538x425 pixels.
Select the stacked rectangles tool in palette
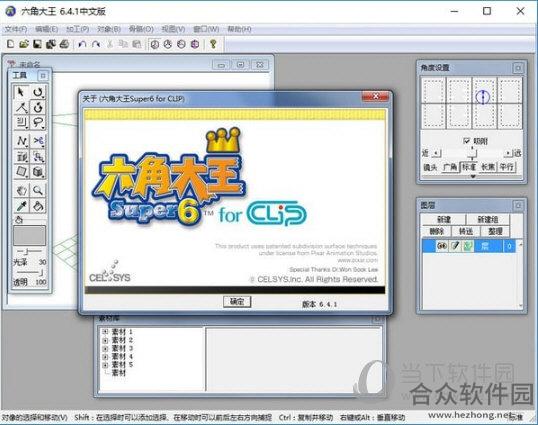pyautogui.click(x=22, y=122)
